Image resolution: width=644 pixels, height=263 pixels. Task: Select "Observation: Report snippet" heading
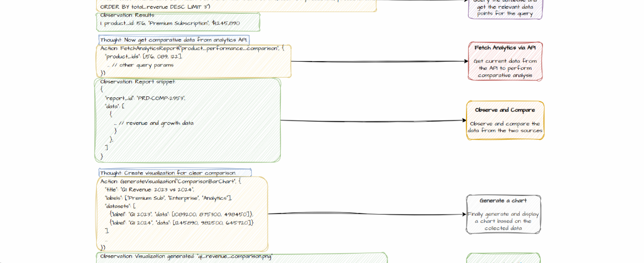(x=137, y=82)
